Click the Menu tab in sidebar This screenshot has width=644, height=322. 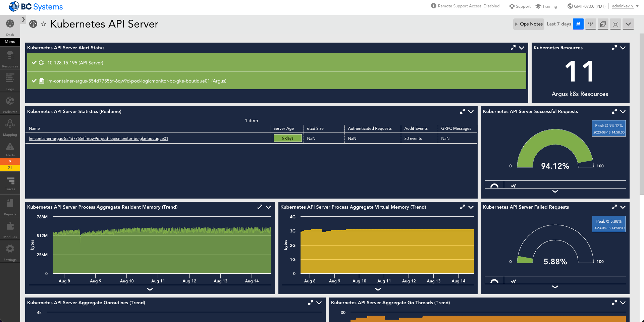(10, 42)
